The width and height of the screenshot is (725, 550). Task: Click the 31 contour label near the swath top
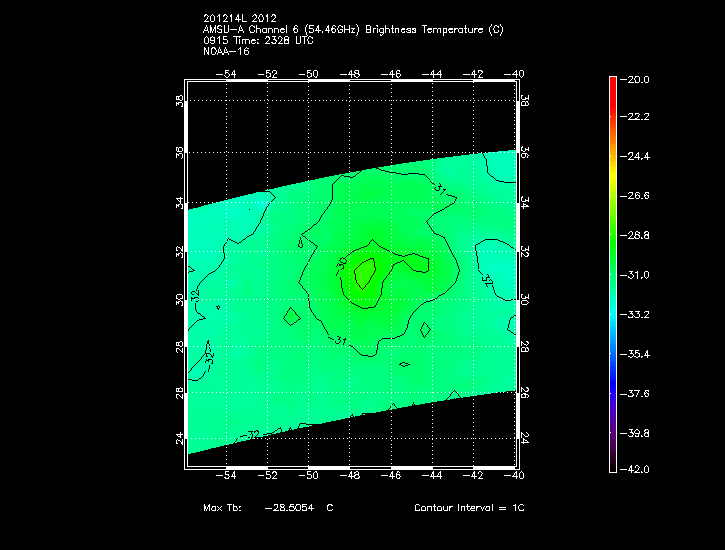coord(441,188)
